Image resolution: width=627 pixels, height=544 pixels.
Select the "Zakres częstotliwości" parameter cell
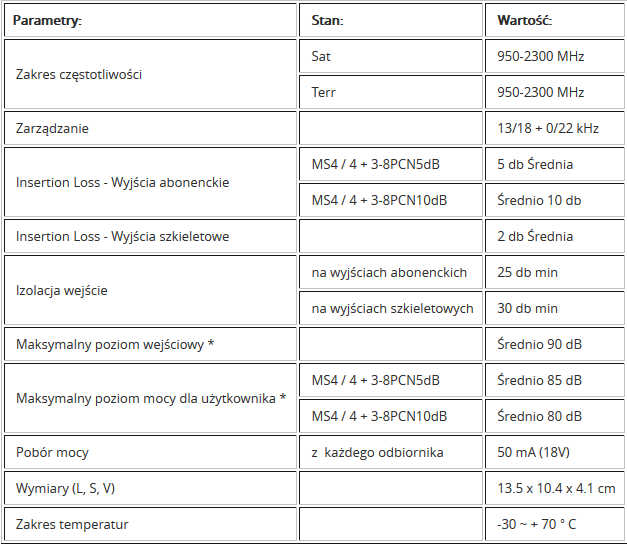(79, 74)
